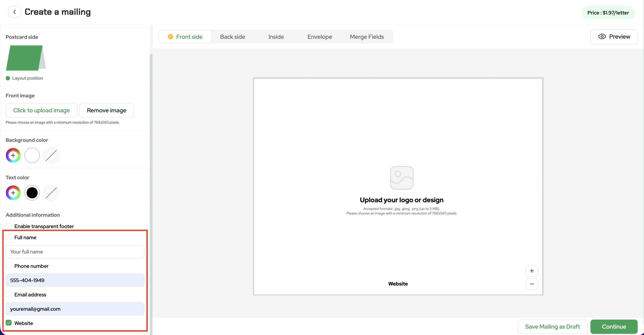Open the Merge Fields tab
This screenshot has width=644, height=335.
point(367,37)
